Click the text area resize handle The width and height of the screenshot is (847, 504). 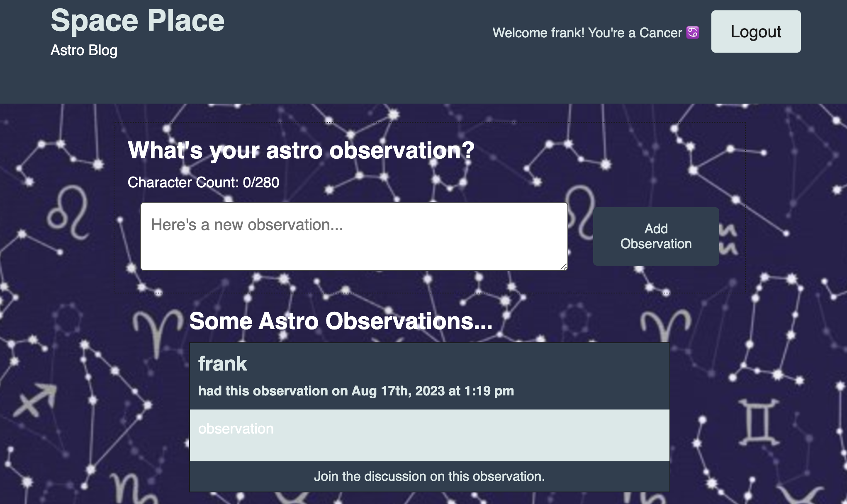tap(563, 267)
